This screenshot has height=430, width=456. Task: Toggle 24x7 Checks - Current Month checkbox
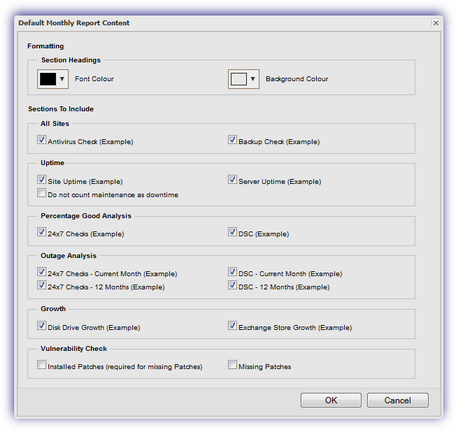click(42, 272)
